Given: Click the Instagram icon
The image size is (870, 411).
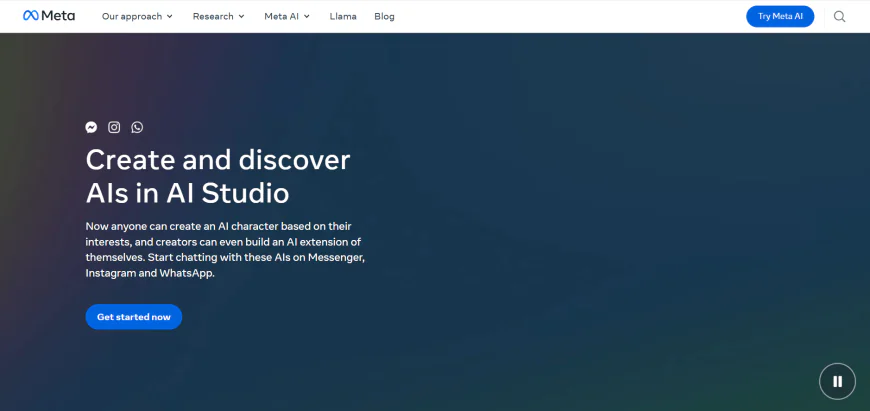Looking at the screenshot, I should pyautogui.click(x=114, y=127).
